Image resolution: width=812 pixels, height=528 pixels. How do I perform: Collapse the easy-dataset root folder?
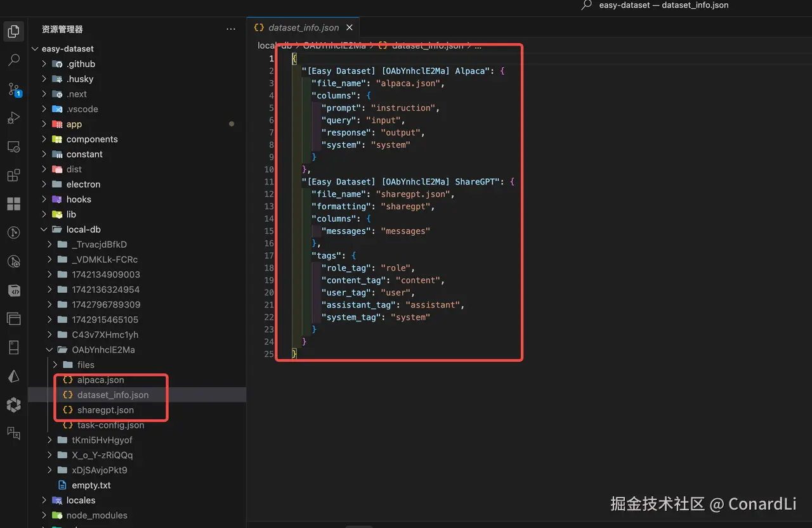point(34,49)
